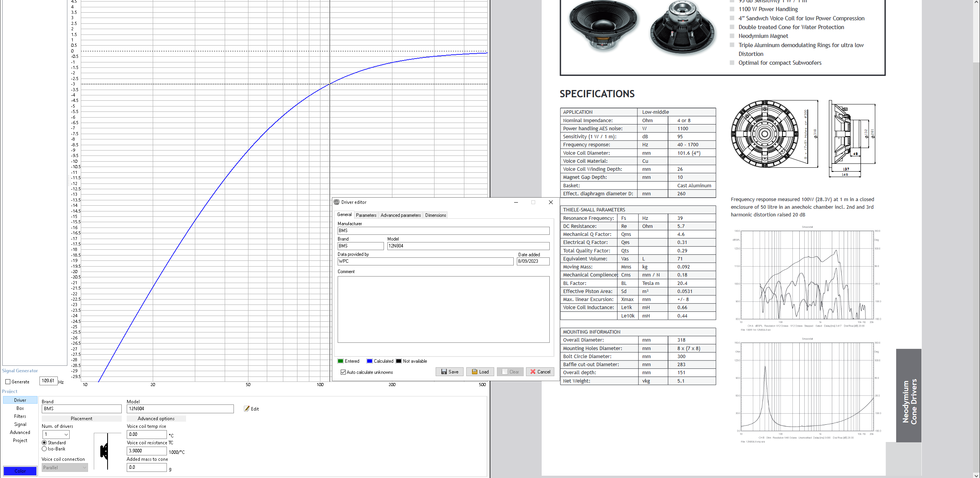Click the SPECIFICATIONS heading in datasheet

coord(597,94)
